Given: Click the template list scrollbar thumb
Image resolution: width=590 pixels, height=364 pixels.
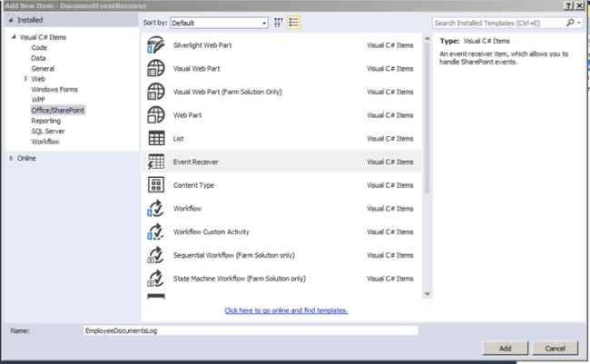Looking at the screenshot, I should click(x=428, y=119).
